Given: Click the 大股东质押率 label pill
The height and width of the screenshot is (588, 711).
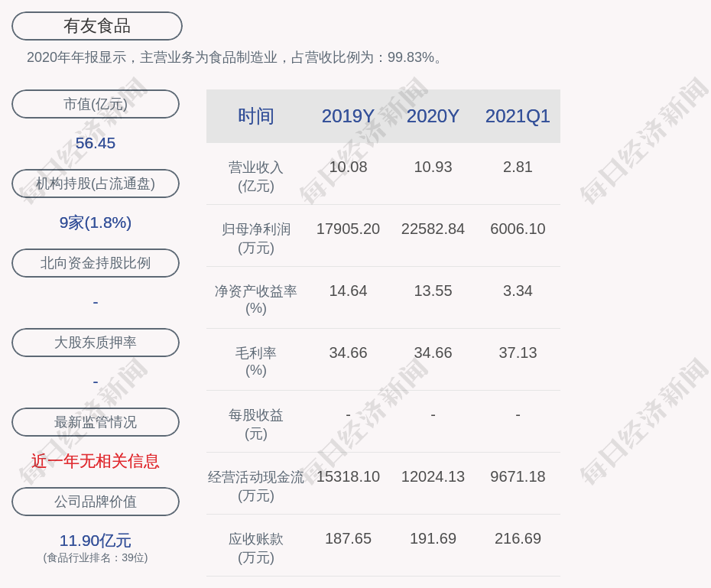Looking at the screenshot, I should [96, 343].
